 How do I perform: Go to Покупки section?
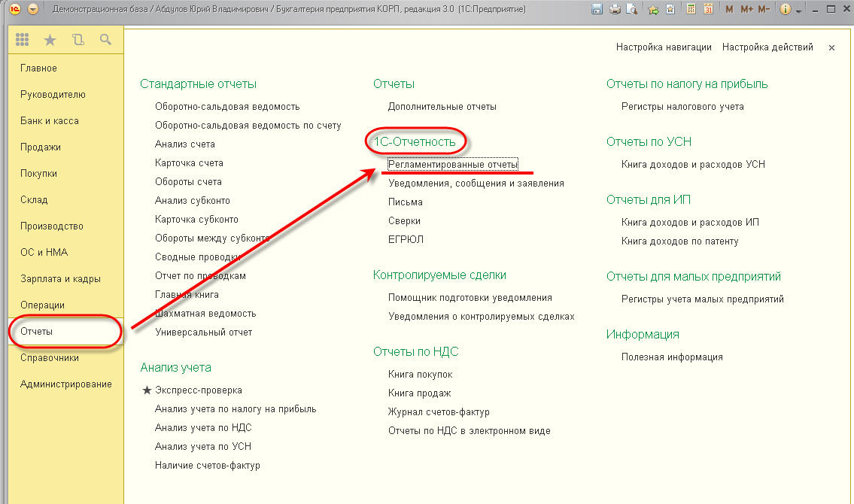pyautogui.click(x=38, y=174)
